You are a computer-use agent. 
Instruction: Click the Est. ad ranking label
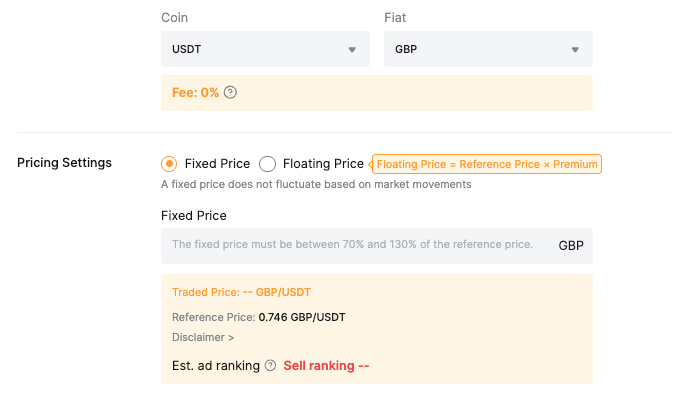[x=216, y=366]
